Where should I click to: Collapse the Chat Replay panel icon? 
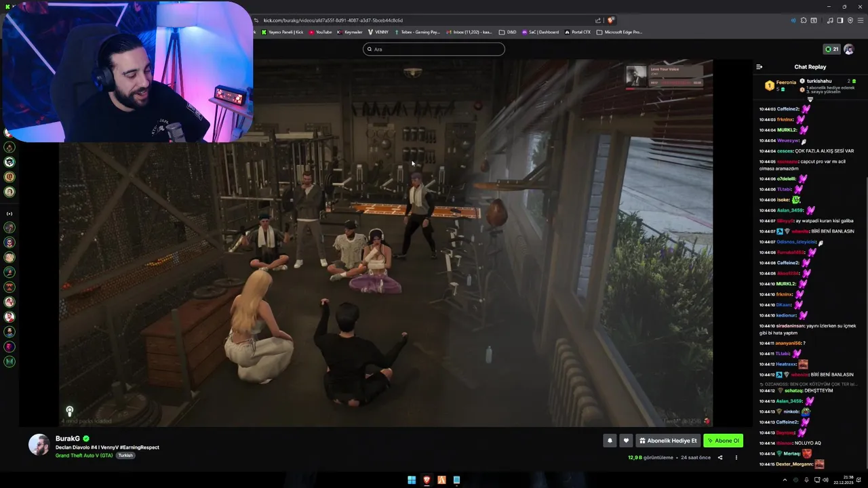(x=759, y=67)
